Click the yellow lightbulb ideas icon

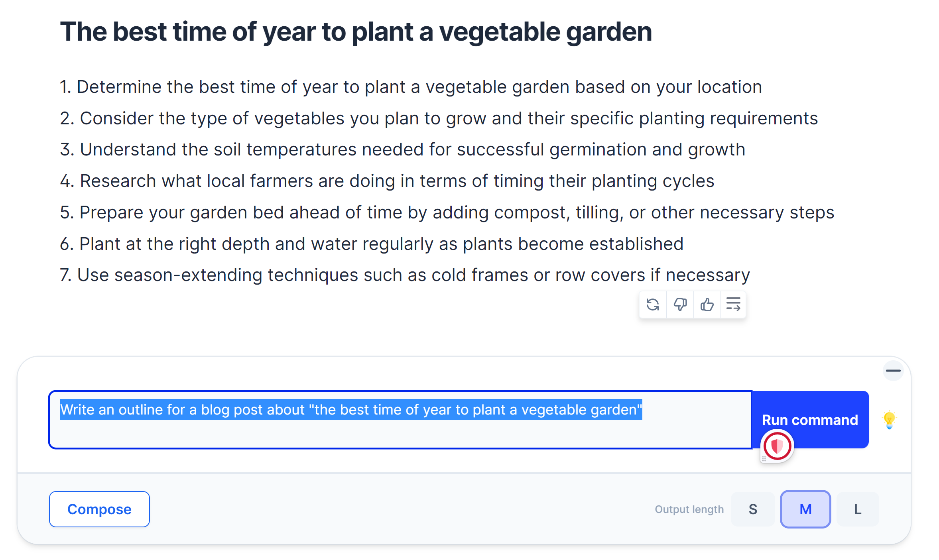click(x=889, y=420)
